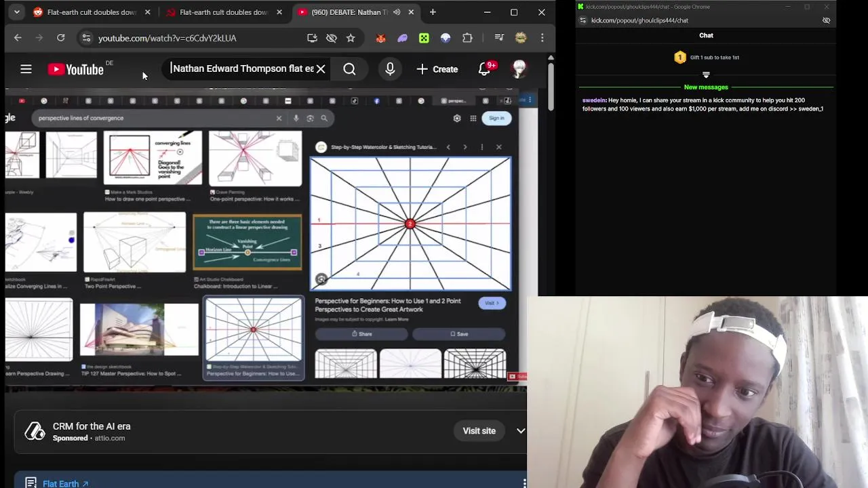Reload the YouTube page
Image resolution: width=868 pixels, height=488 pixels.
pos(61,38)
